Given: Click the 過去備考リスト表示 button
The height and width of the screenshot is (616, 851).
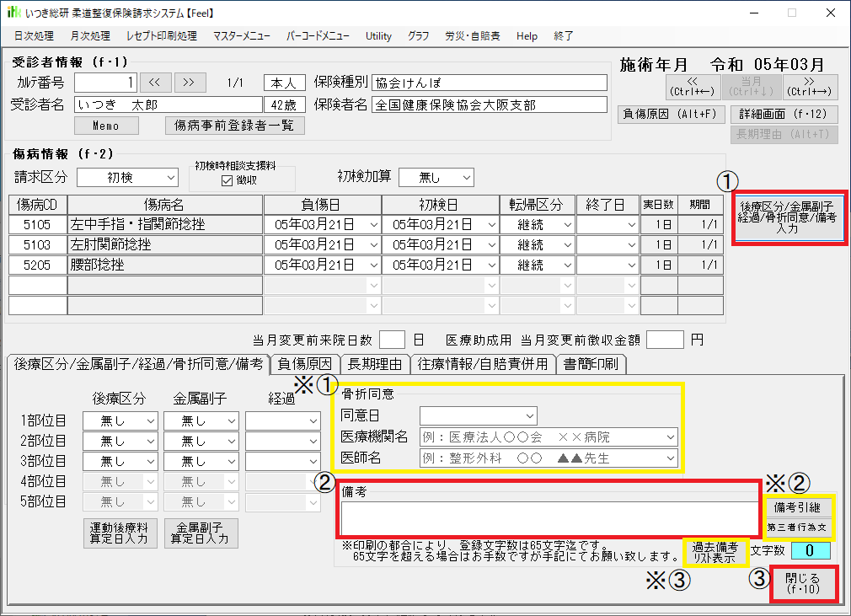Looking at the screenshot, I should coord(715,552).
